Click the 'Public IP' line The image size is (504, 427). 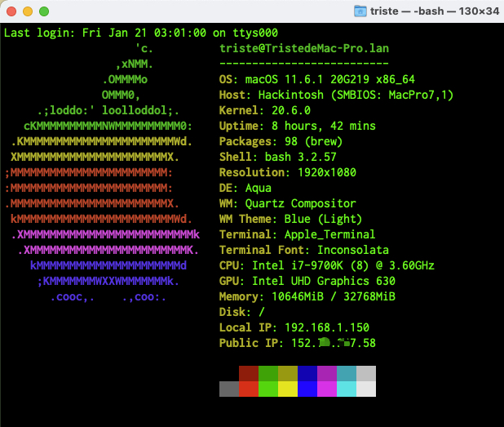[x=298, y=343]
